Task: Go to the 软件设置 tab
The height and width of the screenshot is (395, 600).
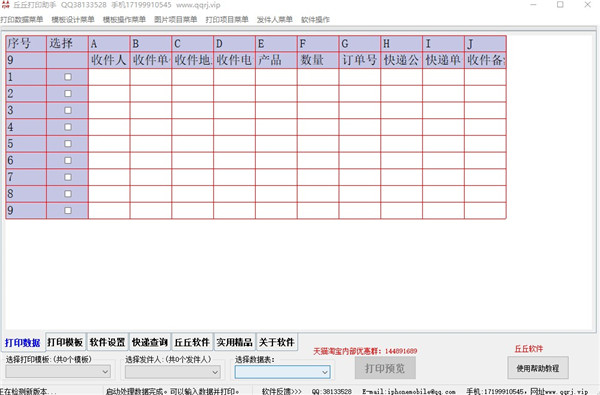Action: pos(108,342)
